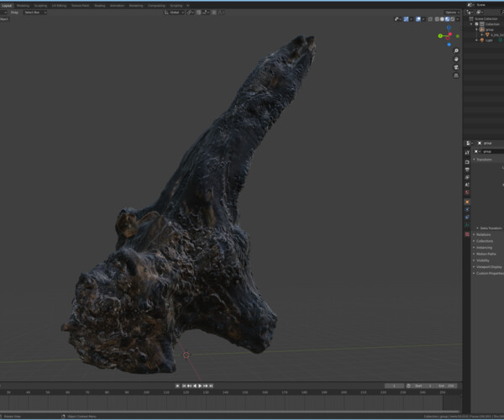This screenshot has height=420, width=504.
Task: Expand the mesh child under group
Action: point(482,34)
